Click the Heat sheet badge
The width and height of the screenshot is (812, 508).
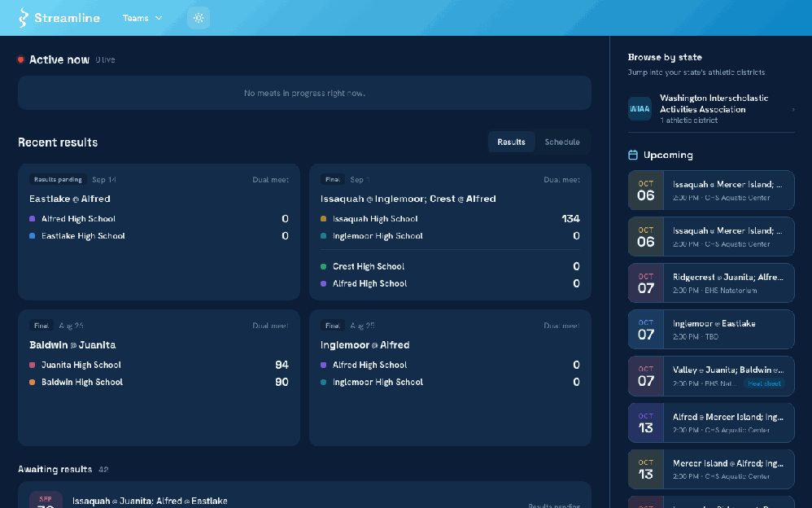764,383
